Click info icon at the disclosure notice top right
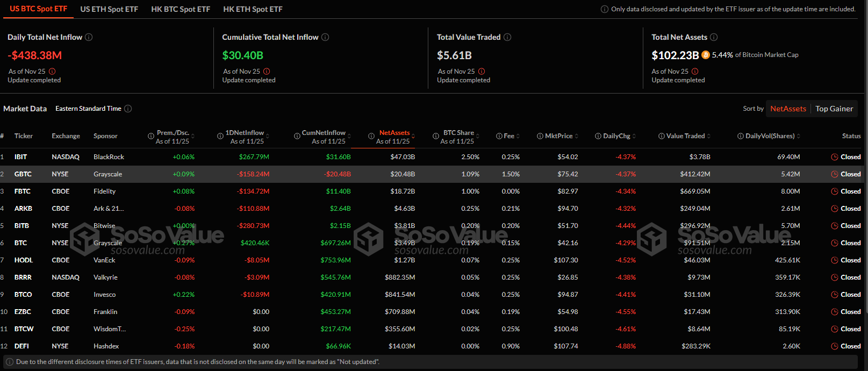868x371 pixels. (605, 9)
